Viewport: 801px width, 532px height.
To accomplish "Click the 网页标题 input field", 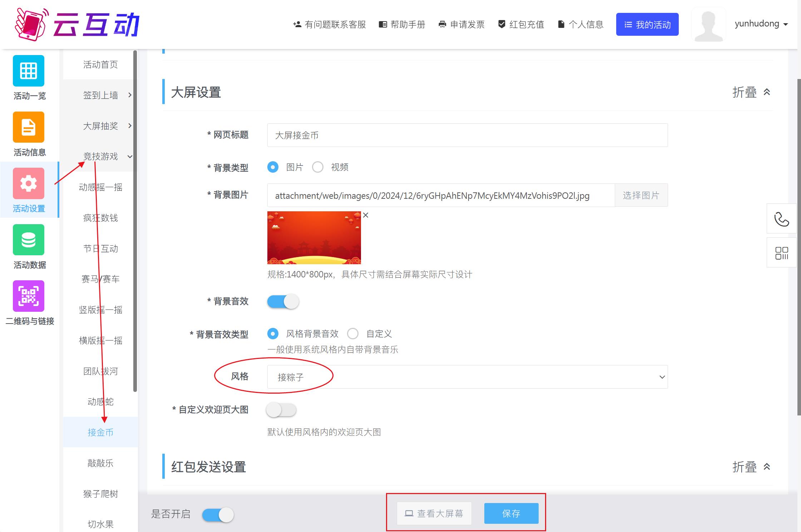I will (467, 135).
